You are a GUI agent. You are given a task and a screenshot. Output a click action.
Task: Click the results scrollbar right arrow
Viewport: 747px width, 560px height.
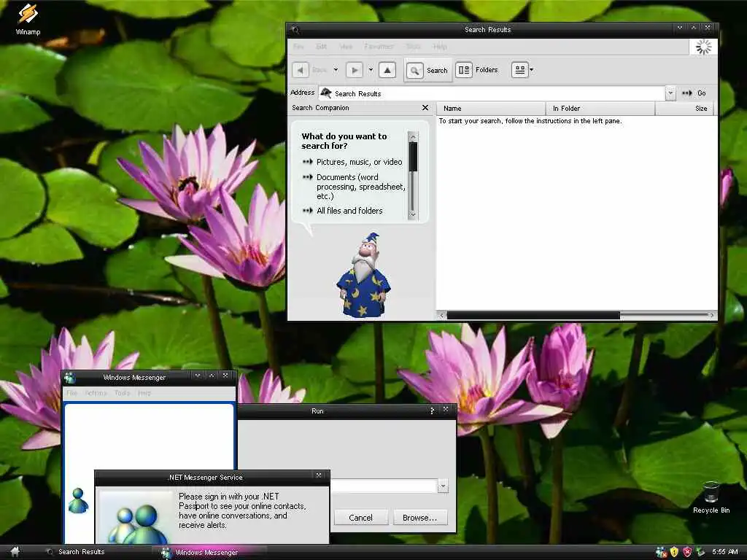[712, 315]
